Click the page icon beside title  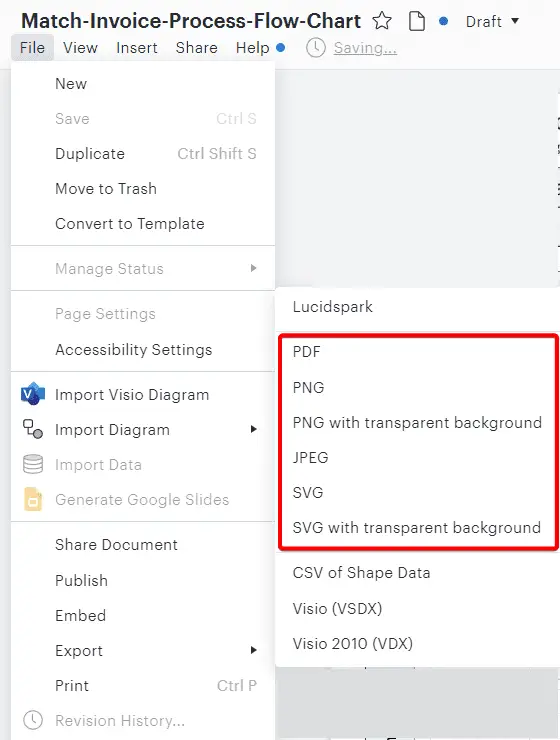[x=417, y=22]
